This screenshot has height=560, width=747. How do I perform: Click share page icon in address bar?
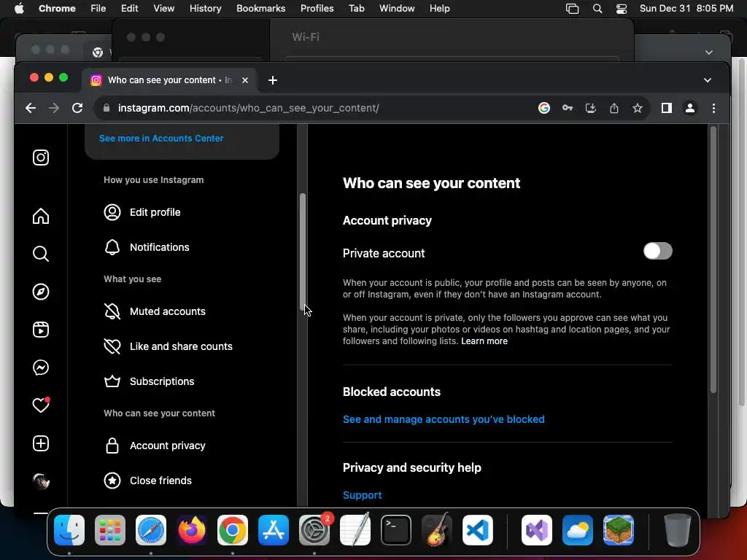coord(614,108)
